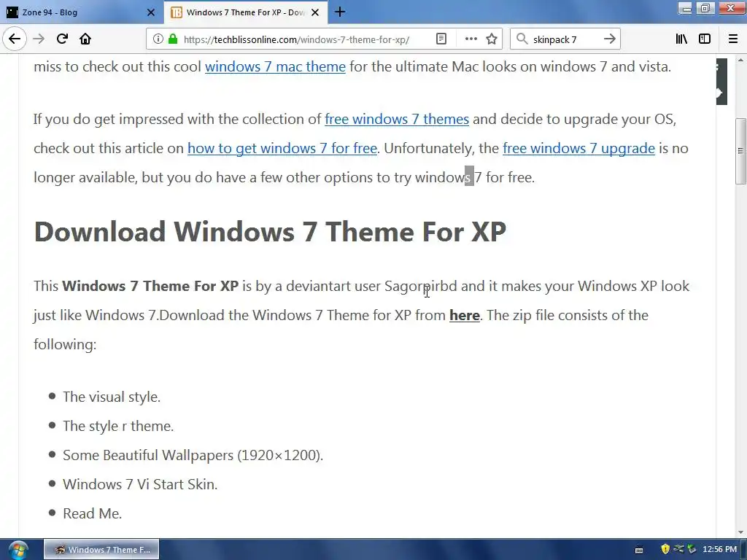Screen dimensions: 747x560
Task: Close the Windows 7 Theme For XP tab
Action: tap(315, 12)
